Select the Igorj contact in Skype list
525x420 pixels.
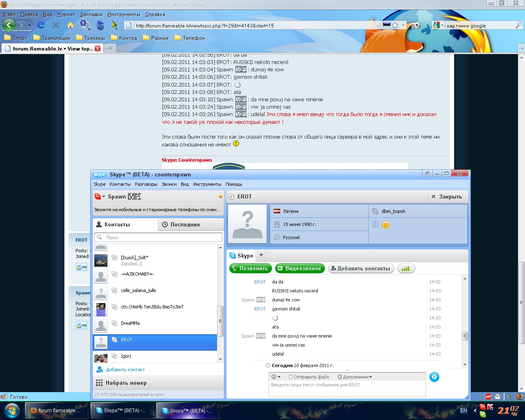pos(155,357)
